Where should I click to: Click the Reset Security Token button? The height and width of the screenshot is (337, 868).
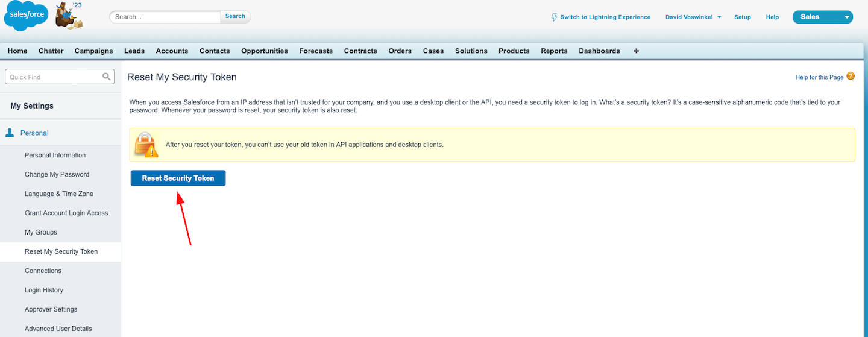tap(178, 178)
